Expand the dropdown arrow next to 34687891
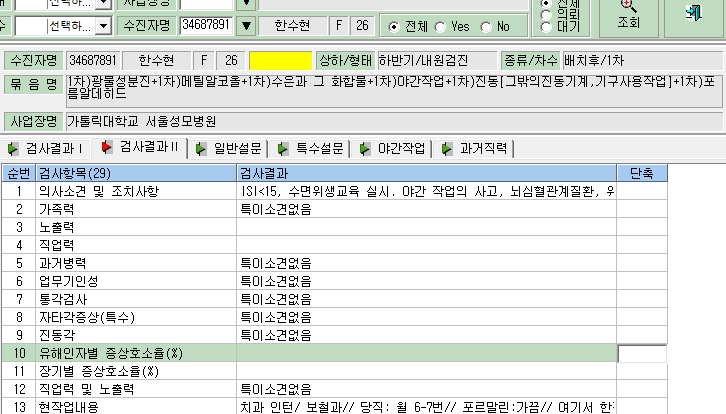Image resolution: width=726 pixels, height=414 pixels. (x=247, y=26)
